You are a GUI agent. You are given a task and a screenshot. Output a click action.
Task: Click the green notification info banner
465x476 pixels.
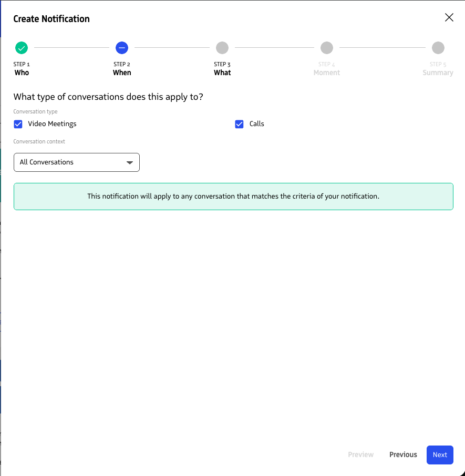point(233,196)
